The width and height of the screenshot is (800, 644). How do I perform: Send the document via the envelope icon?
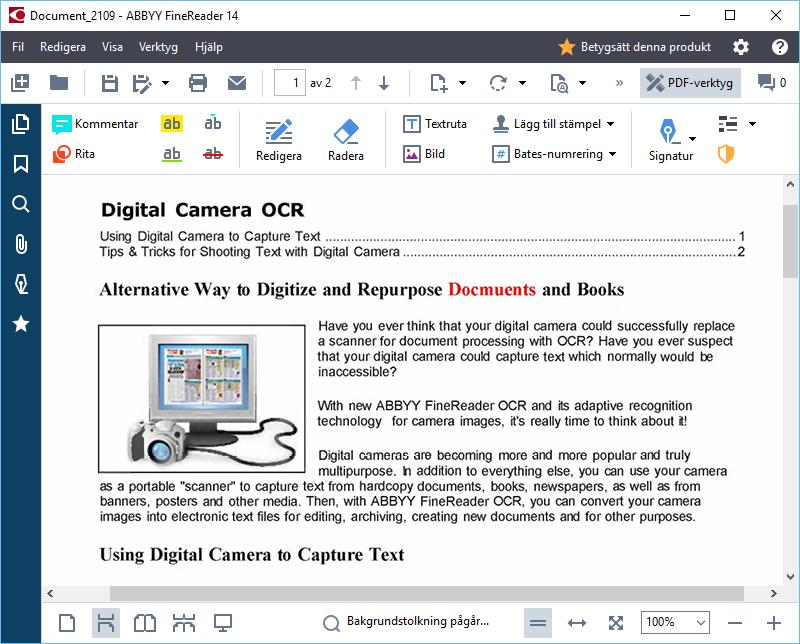click(237, 83)
